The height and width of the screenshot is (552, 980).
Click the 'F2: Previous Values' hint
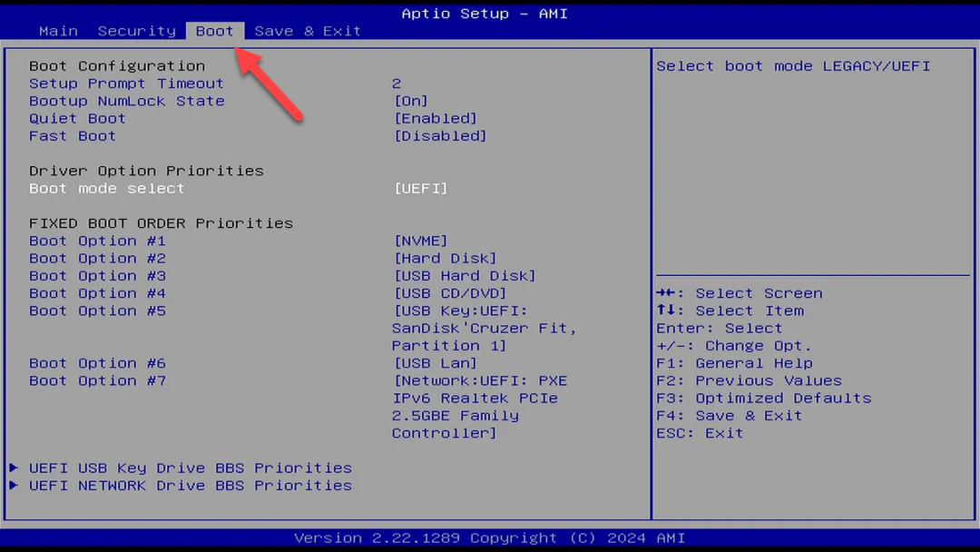pos(750,380)
